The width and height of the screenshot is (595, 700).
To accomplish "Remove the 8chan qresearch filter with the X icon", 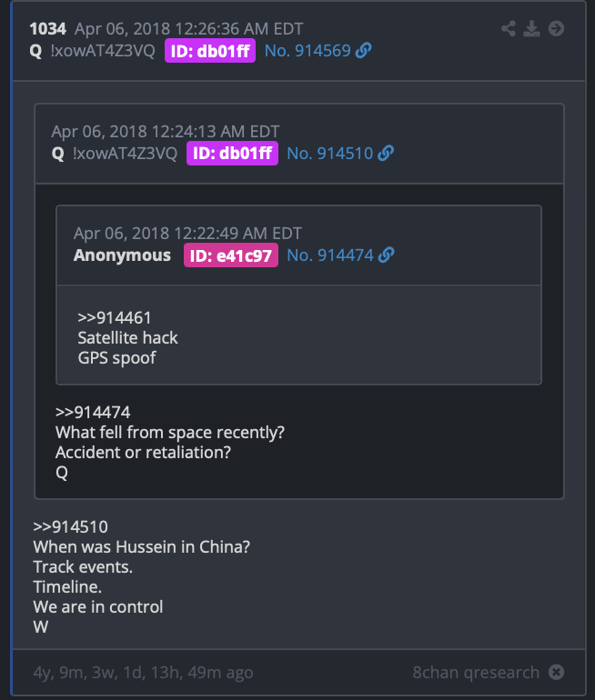I will (556, 672).
